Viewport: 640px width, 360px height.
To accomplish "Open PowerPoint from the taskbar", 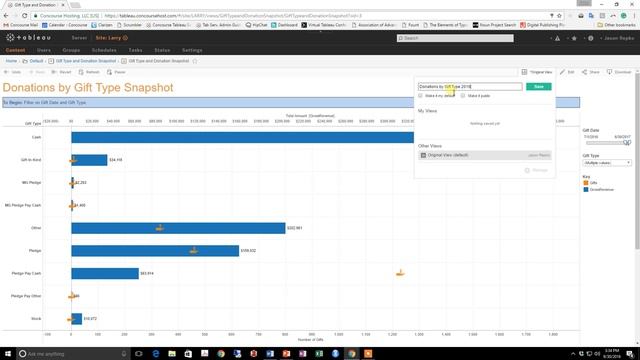I will (x=286, y=353).
